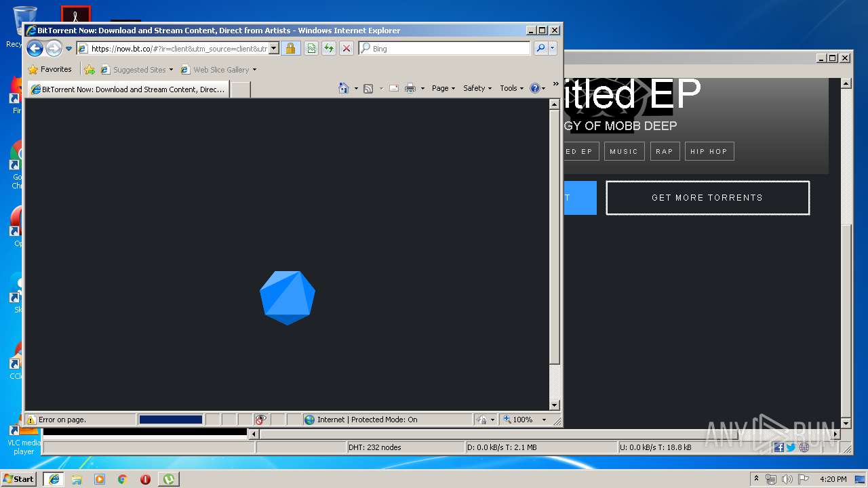Click the popup blocker status icon

[260, 420]
